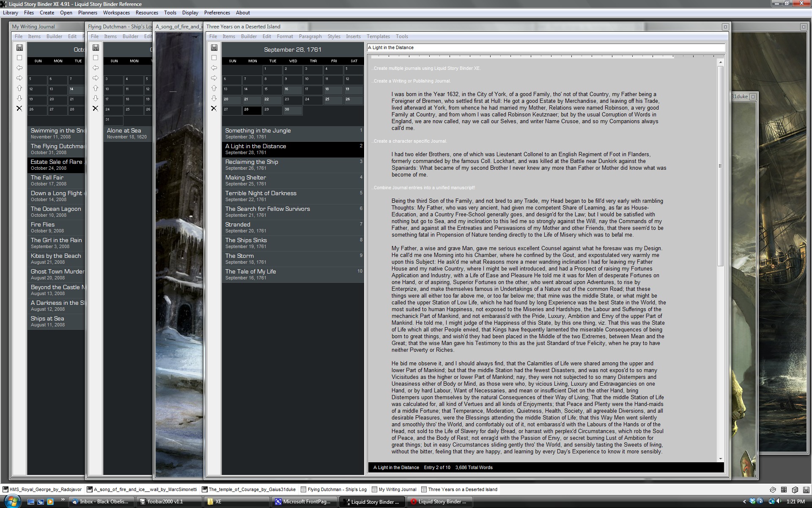Click the X delete icon in the Deserted Island sidebar
812x508 pixels.
(x=214, y=108)
